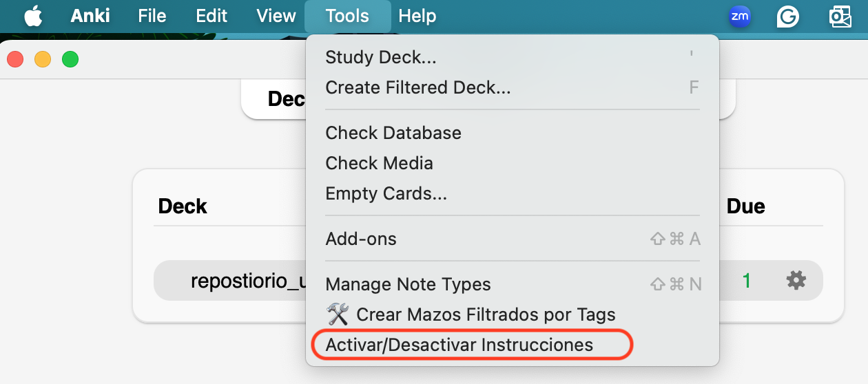Image resolution: width=868 pixels, height=384 pixels.
Task: Click the Zoom menu bar icon
Action: click(x=740, y=16)
